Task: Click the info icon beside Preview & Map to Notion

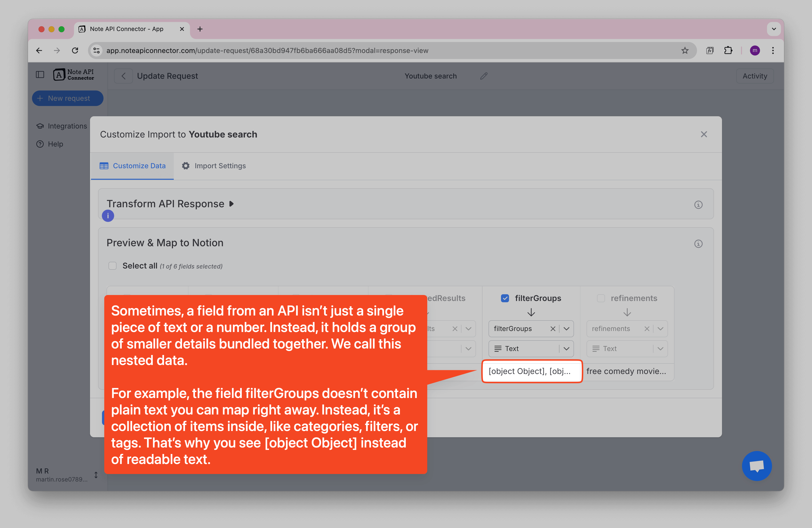Action: pyautogui.click(x=698, y=243)
